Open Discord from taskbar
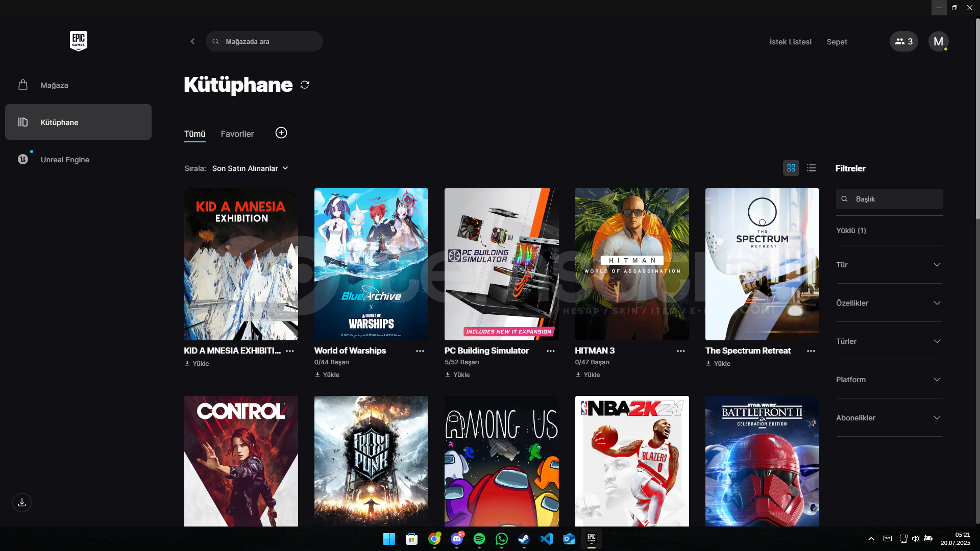Viewport: 980px width, 551px height. 457,539
